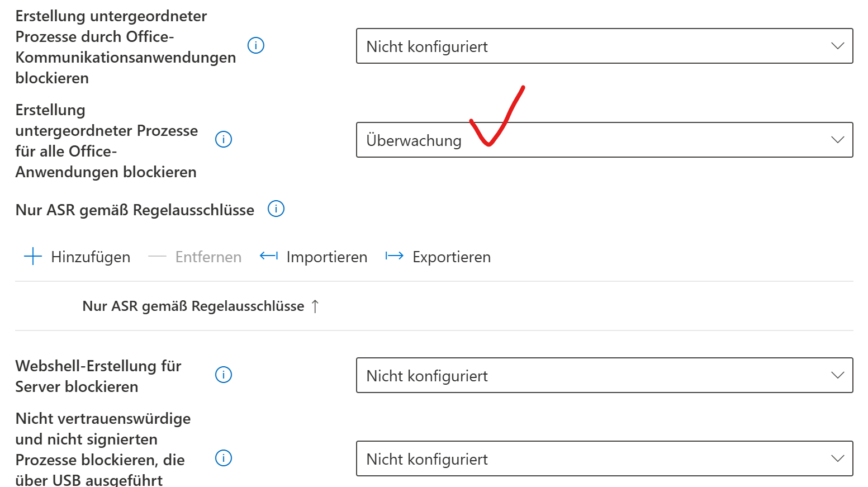Show info for Webshell-Erstellung für Server
Viewport: 868px width, 487px height.
(x=224, y=375)
